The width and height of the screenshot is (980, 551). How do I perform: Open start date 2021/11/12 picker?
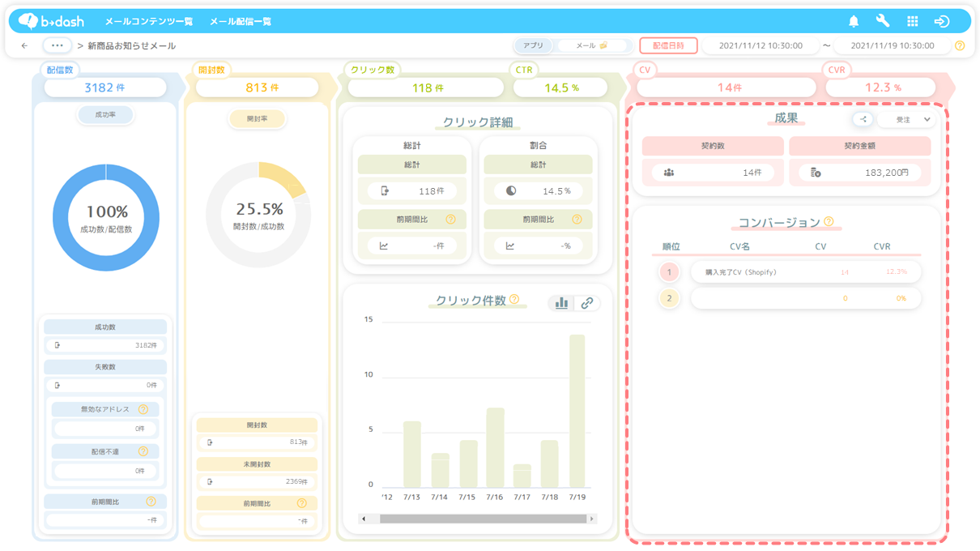click(x=761, y=46)
